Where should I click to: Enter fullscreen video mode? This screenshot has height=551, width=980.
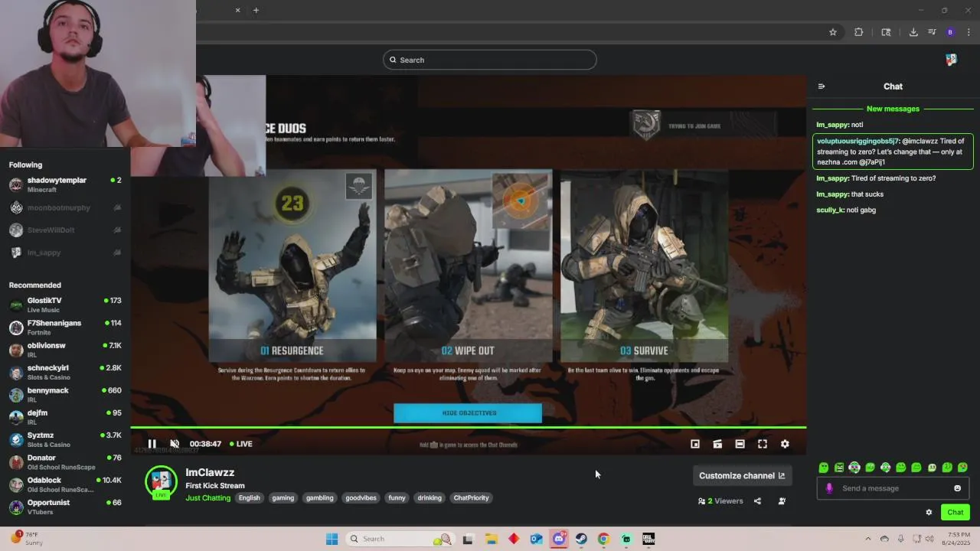click(763, 444)
